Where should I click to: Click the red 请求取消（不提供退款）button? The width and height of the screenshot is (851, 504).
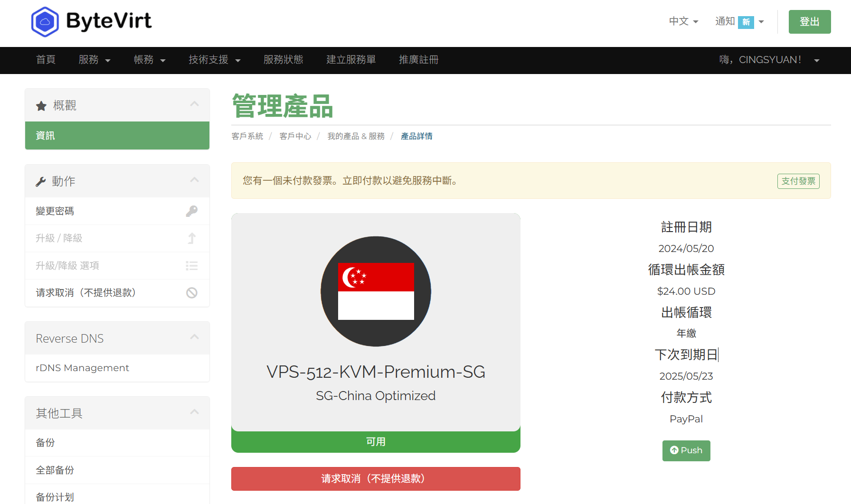pos(376,479)
